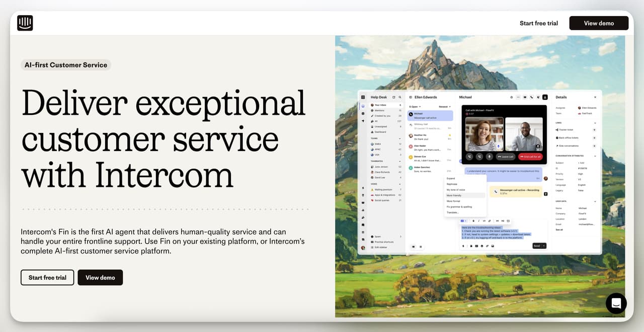The image size is (644, 332).
Task: Select the woman's video tile in the call
Action: point(485,134)
